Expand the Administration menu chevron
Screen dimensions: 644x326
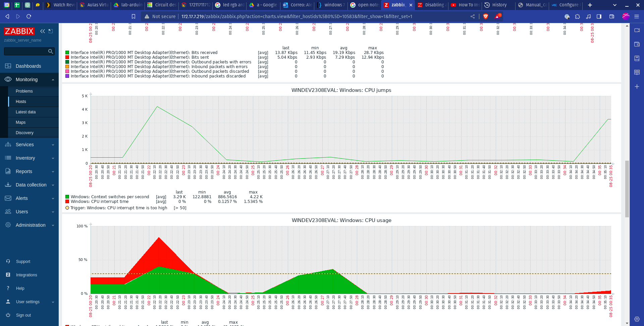[x=53, y=225]
